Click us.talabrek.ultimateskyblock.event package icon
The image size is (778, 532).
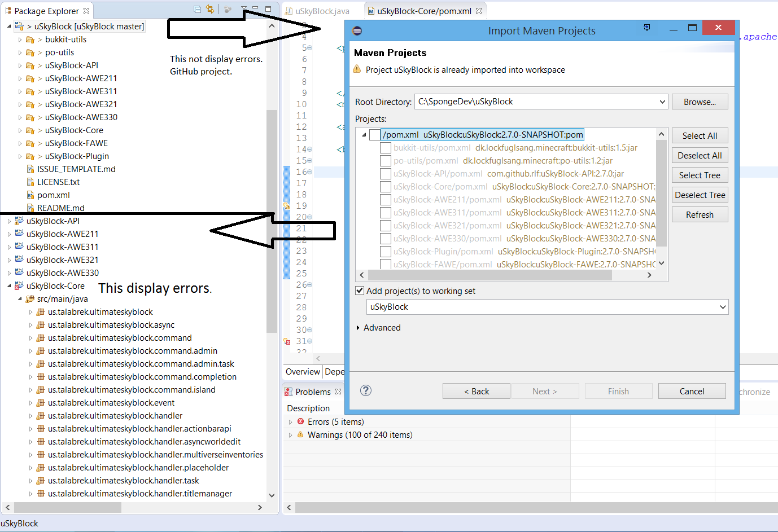point(41,403)
